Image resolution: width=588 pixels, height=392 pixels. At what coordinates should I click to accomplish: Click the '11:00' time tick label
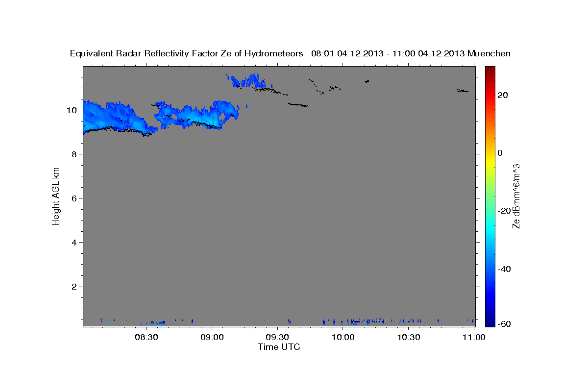(474, 337)
